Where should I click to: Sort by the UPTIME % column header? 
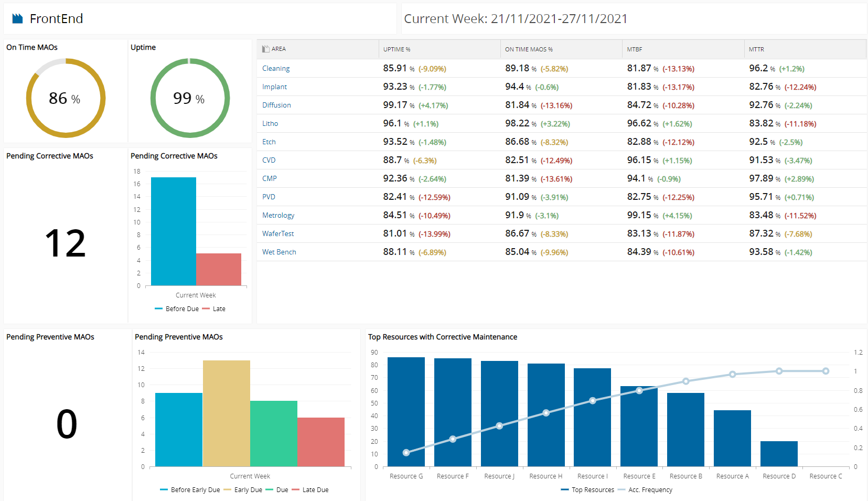point(397,49)
